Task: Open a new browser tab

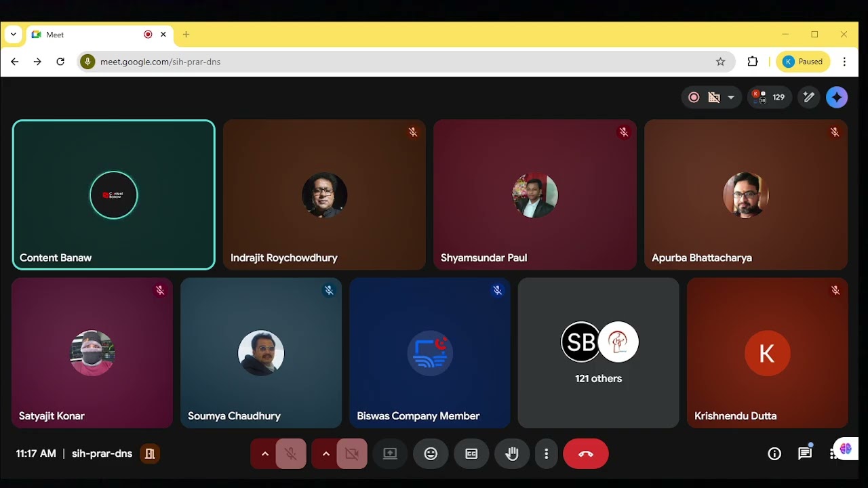Action: (186, 35)
